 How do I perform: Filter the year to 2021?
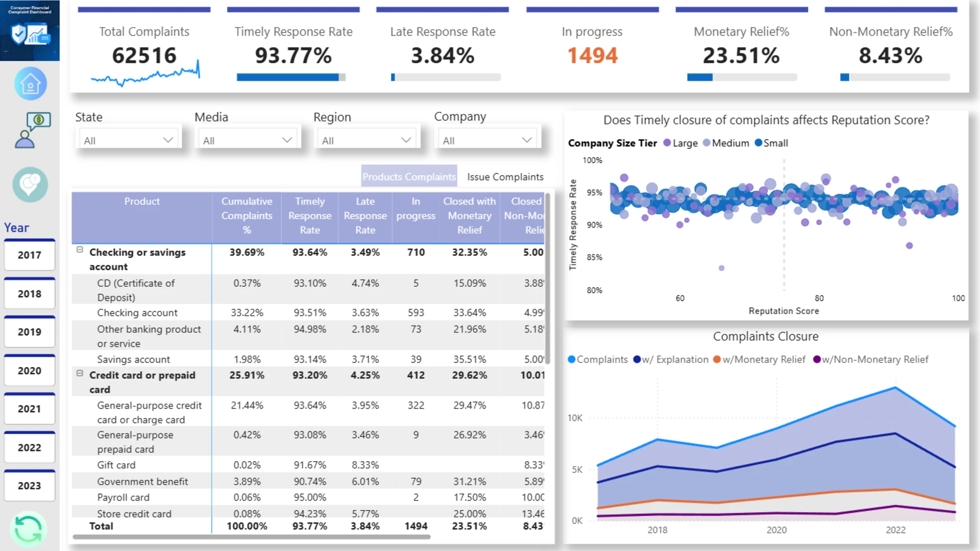tap(30, 409)
